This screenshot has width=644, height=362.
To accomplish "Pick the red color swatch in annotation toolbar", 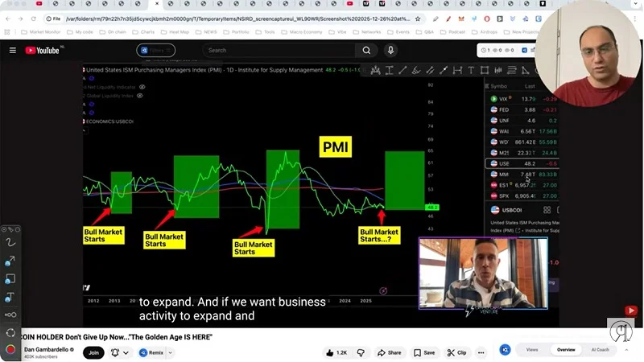I will coord(10,349).
